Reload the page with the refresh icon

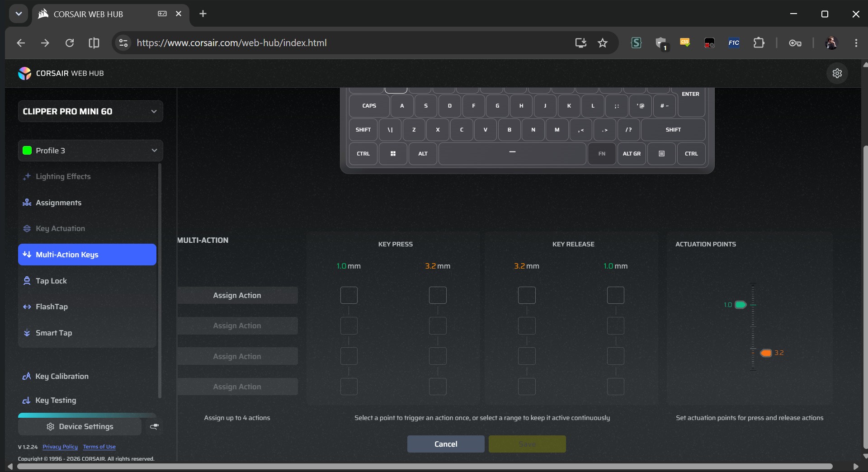coord(70,43)
